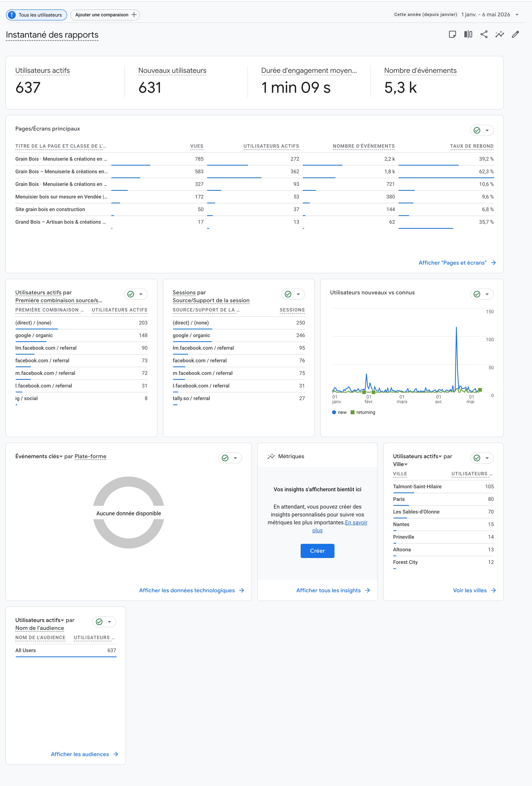
Task: Click green check status on Première combinaison source card
Action: click(x=131, y=294)
